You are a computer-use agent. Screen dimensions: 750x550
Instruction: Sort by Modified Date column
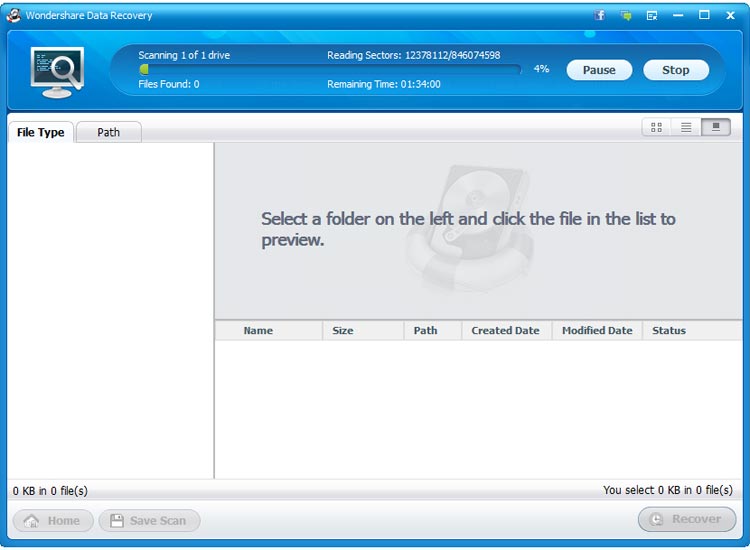(x=597, y=330)
